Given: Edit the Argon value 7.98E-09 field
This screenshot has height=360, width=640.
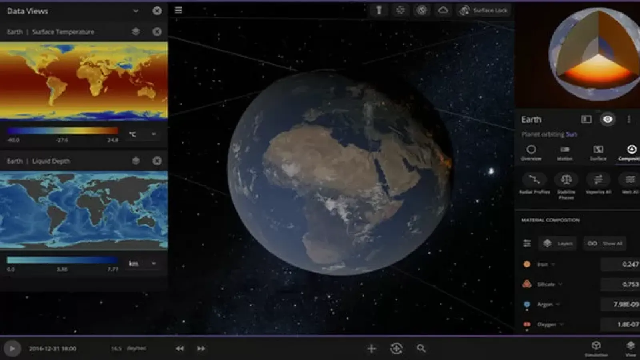Looking at the screenshot, I should pyautogui.click(x=620, y=304).
